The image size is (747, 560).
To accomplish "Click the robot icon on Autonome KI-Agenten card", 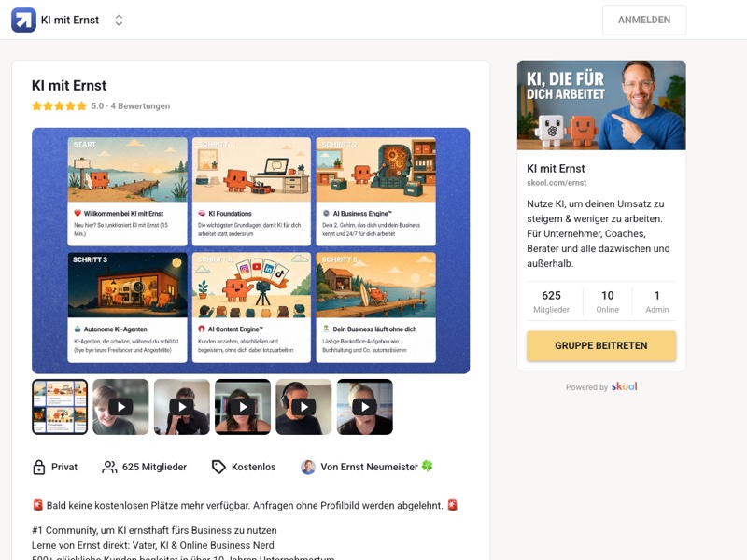I will (78, 329).
